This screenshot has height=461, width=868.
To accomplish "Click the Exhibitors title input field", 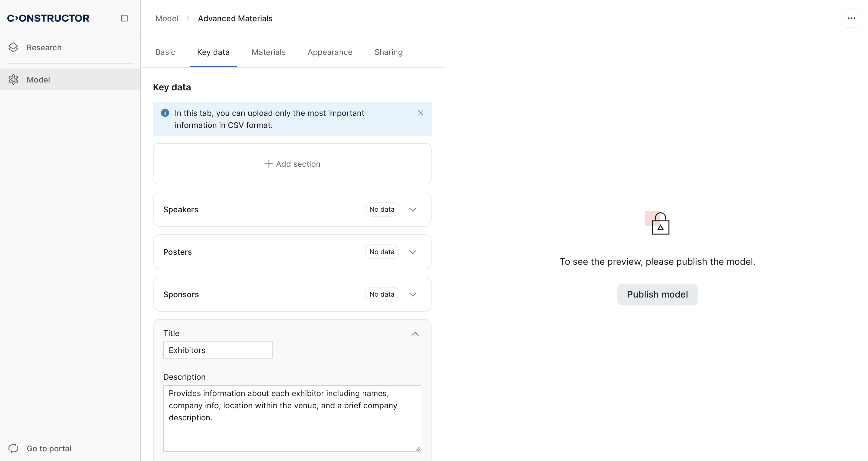I will point(218,350).
